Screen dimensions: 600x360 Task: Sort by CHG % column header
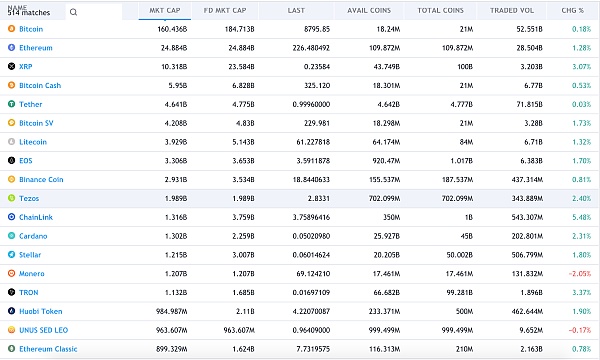point(573,11)
